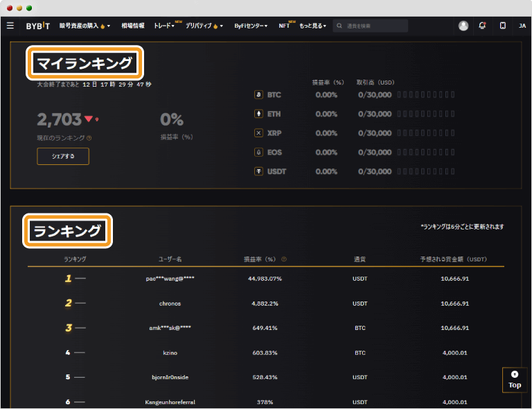
Task: Open the user profile avatar
Action: pyautogui.click(x=463, y=26)
